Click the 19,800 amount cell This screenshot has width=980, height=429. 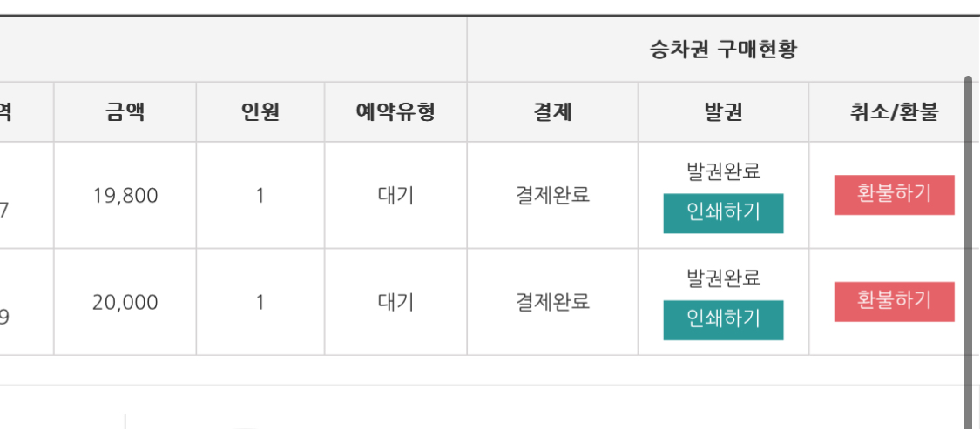point(125,196)
